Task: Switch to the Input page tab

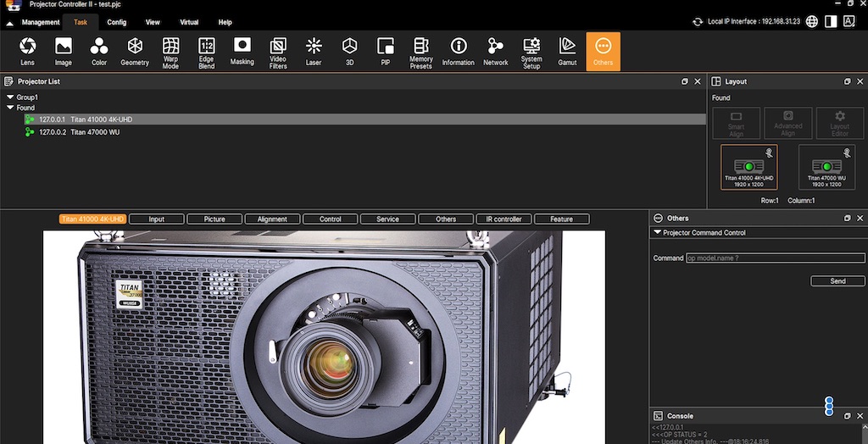Action: pos(157,219)
